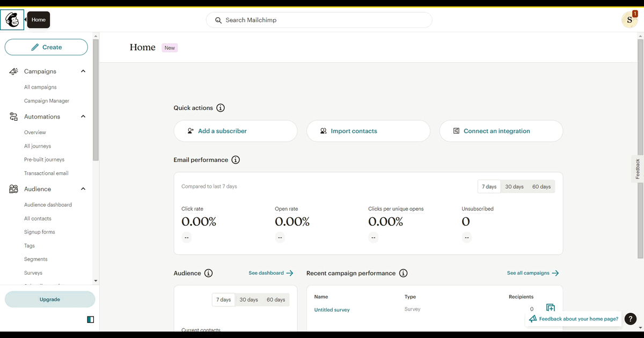Click the Automations section heading
Image resolution: width=644 pixels, height=338 pixels.
[x=42, y=116]
